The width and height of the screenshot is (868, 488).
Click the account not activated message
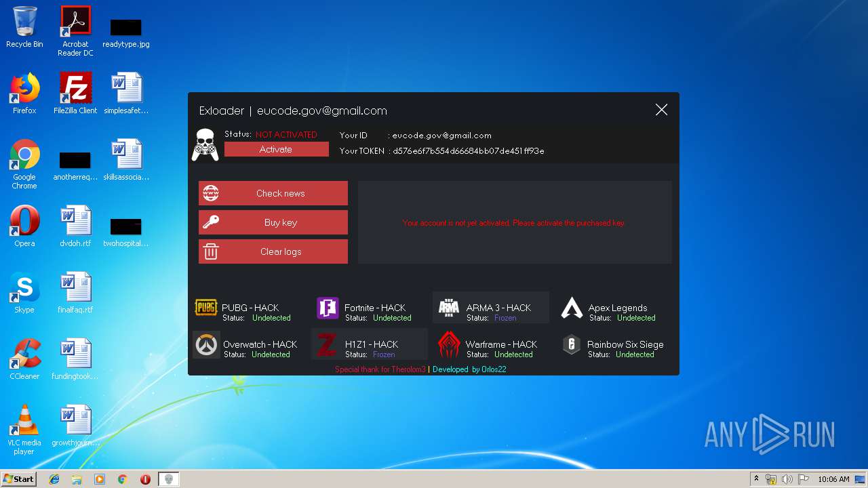(514, 222)
